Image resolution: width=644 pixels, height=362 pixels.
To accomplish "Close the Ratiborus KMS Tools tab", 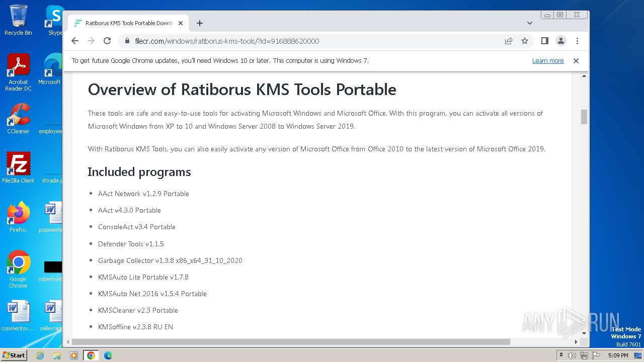I will pos(181,23).
